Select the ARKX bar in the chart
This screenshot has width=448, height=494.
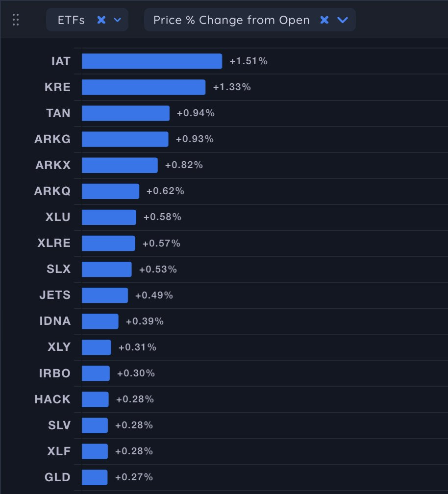click(119, 165)
